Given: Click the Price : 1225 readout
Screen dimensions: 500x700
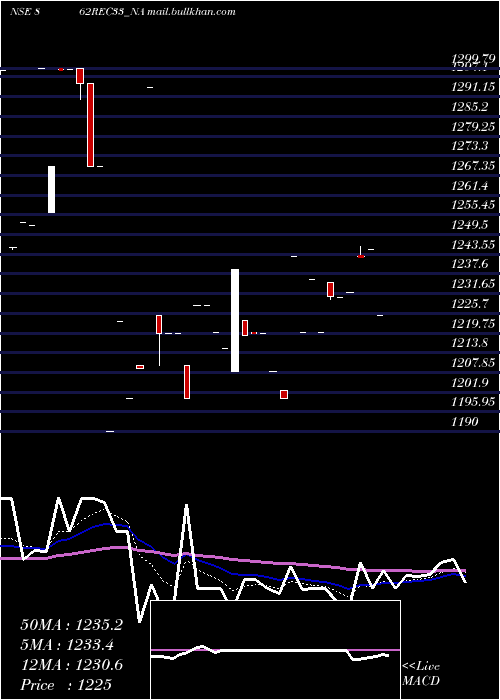Looking at the screenshot, I should [x=66, y=684].
